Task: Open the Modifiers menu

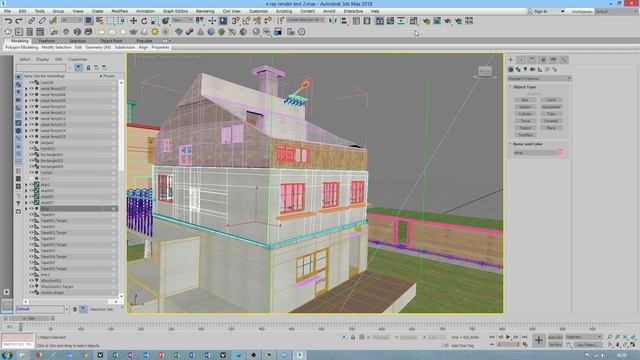Action: (x=119, y=11)
